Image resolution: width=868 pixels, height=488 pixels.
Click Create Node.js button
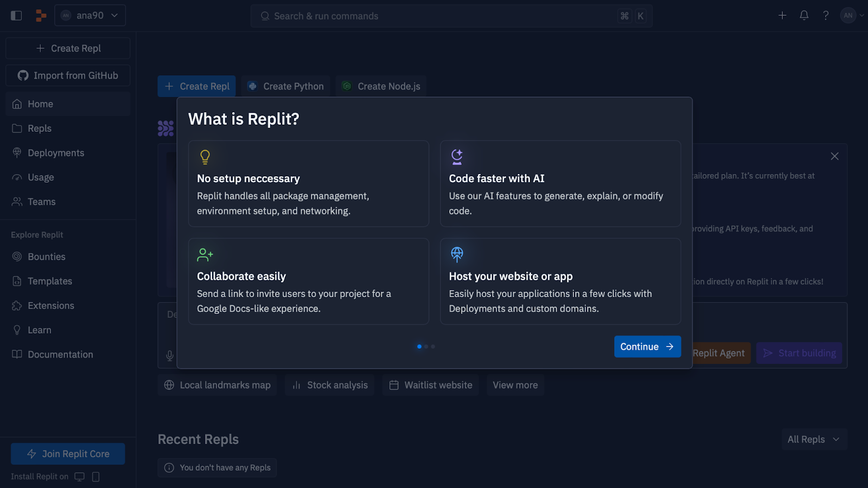(x=381, y=86)
